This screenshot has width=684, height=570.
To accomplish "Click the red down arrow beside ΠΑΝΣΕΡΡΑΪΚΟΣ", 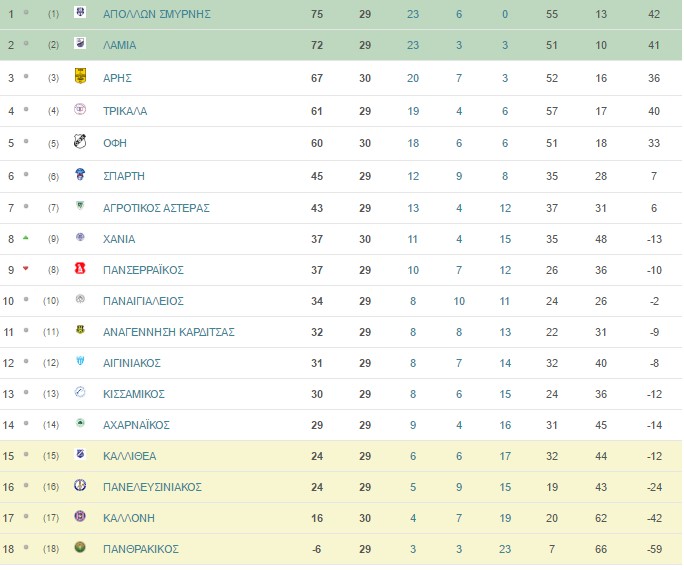I will pyautogui.click(x=26, y=269).
